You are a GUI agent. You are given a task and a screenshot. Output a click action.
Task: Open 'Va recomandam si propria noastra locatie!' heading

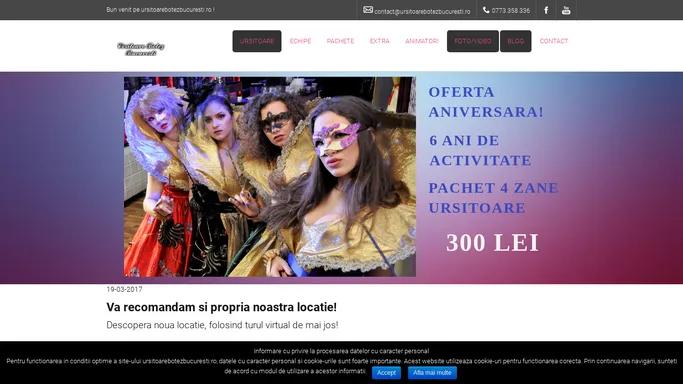point(221,307)
